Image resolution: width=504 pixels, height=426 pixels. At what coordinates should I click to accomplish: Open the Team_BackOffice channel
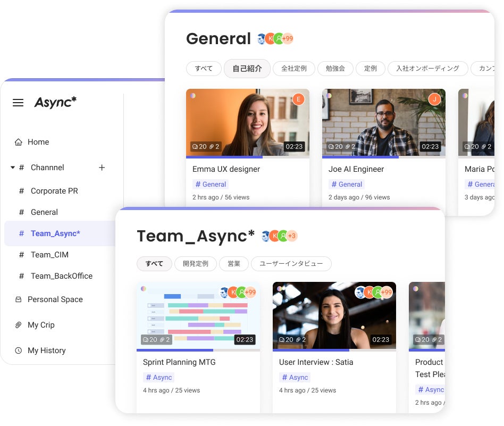[61, 276]
